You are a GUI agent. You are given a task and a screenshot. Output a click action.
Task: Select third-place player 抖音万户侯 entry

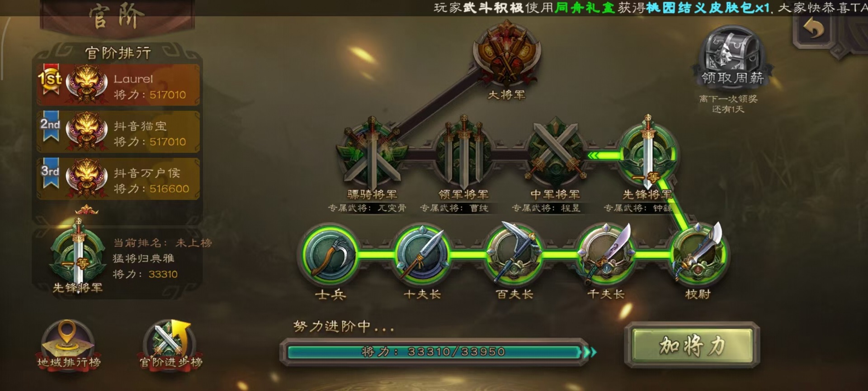[x=118, y=179]
